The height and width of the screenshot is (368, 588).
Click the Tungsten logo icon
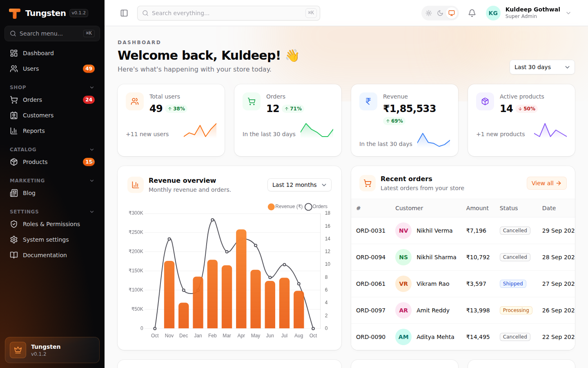click(15, 13)
